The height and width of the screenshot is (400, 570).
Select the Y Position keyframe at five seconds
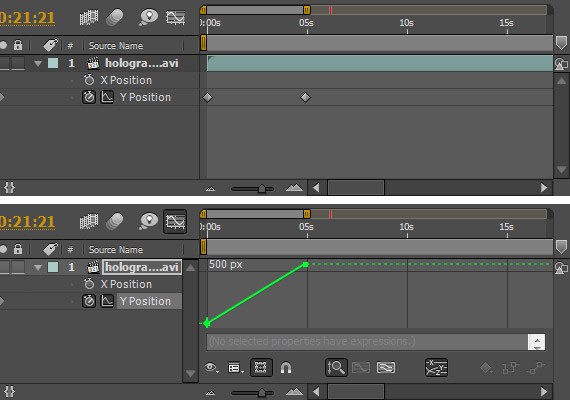point(305,97)
